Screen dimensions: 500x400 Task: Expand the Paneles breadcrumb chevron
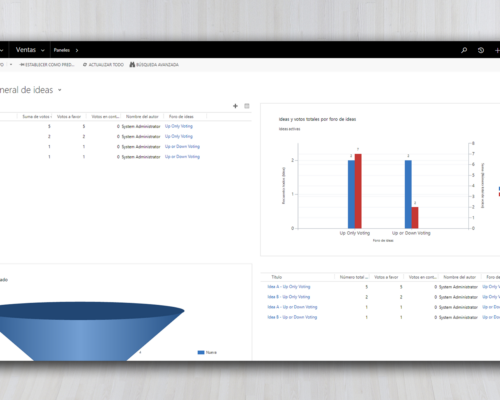click(x=77, y=50)
